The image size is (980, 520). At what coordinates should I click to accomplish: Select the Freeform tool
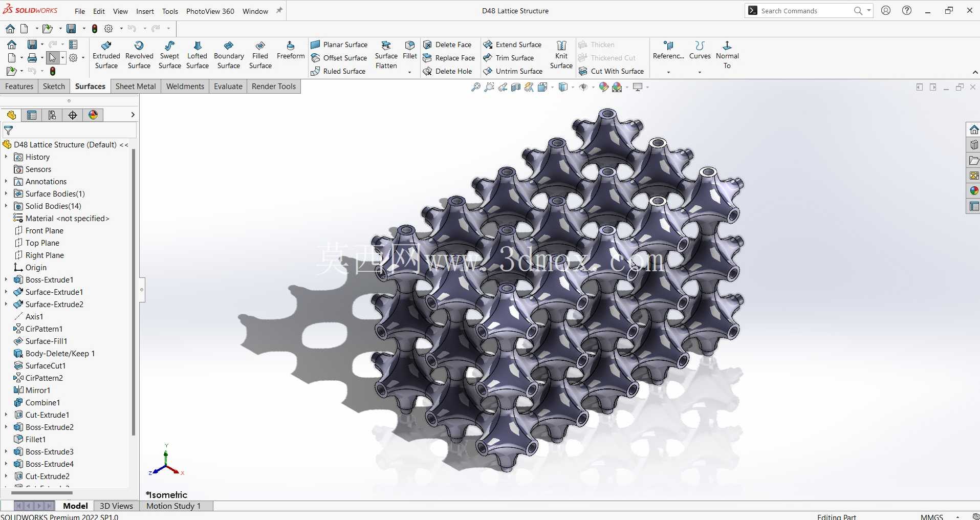(291, 51)
